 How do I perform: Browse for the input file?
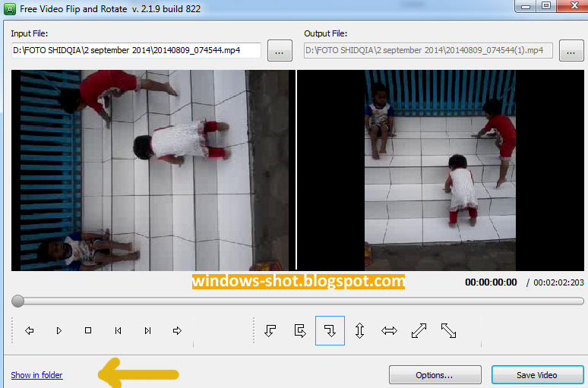click(280, 50)
